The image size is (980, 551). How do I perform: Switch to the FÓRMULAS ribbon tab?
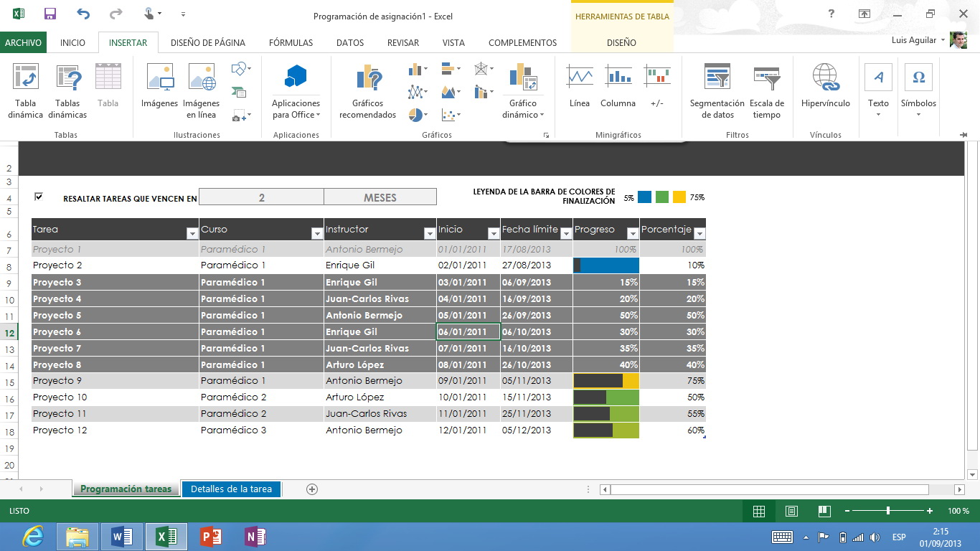coord(291,42)
